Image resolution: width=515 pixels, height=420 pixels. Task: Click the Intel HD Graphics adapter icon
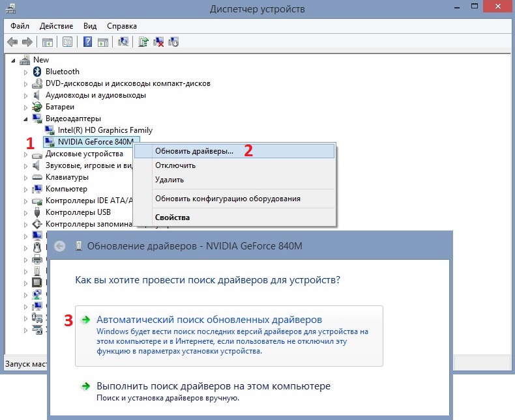coord(50,130)
